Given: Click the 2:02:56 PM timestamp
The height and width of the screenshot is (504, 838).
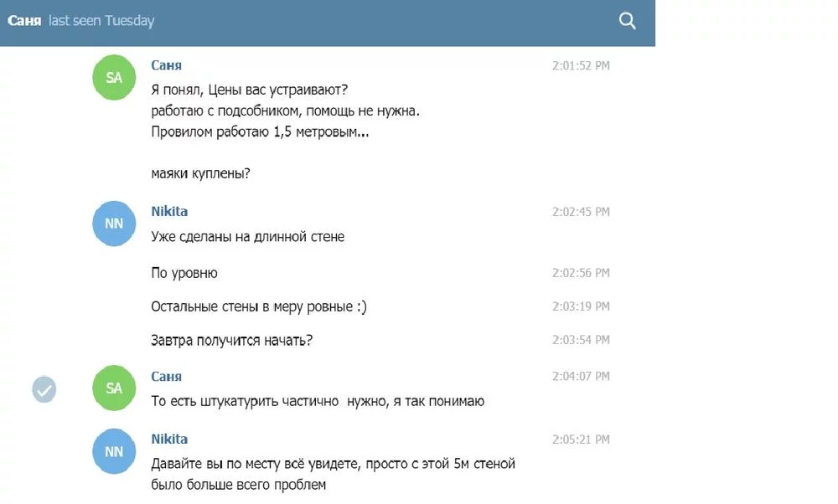Looking at the screenshot, I should click(x=580, y=273).
